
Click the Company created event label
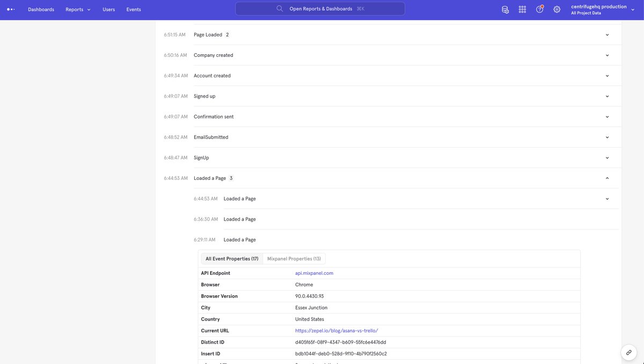pyautogui.click(x=214, y=55)
